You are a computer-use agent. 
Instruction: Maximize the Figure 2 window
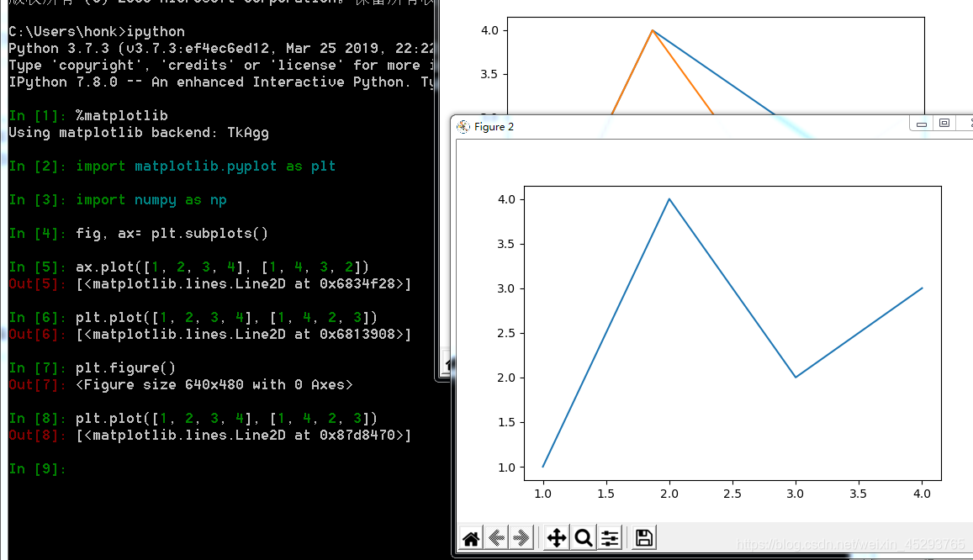click(x=944, y=124)
